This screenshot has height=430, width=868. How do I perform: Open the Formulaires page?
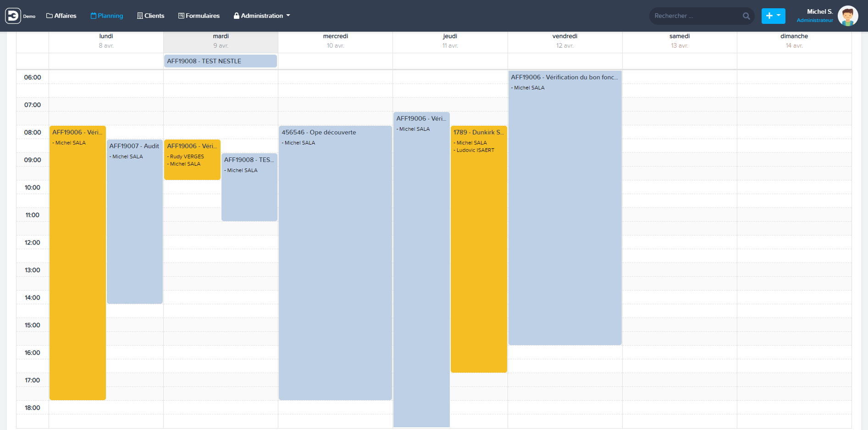click(199, 16)
